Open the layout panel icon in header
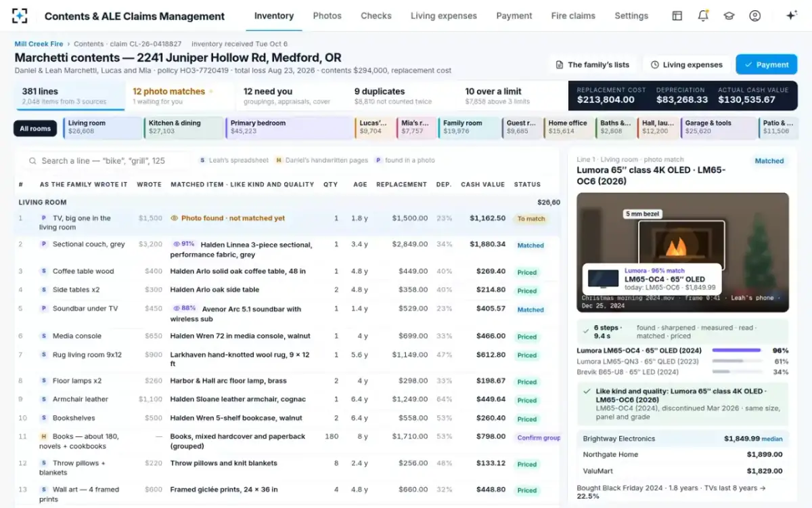 (677, 16)
